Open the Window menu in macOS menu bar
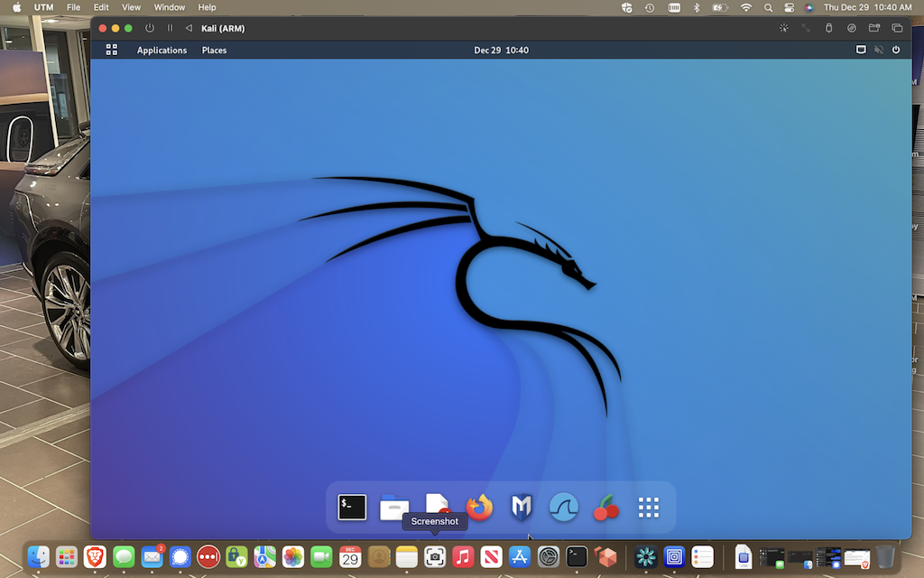 pos(169,7)
